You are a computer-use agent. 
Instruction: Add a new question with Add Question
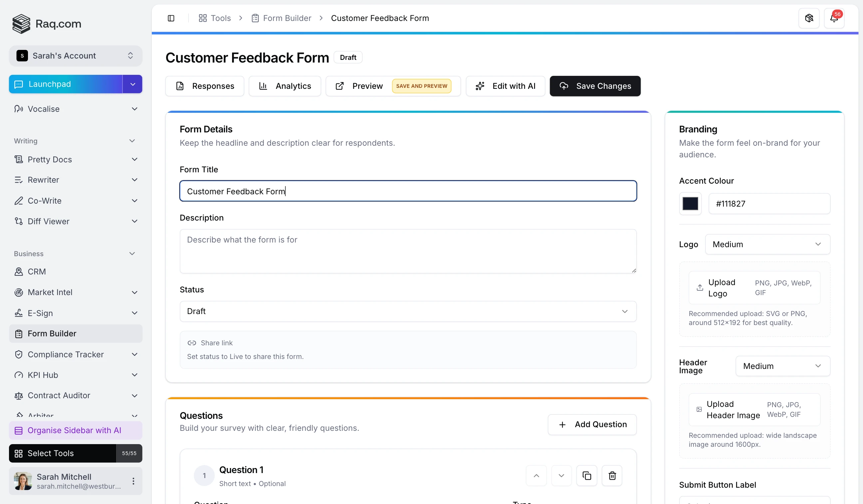[x=592, y=424]
